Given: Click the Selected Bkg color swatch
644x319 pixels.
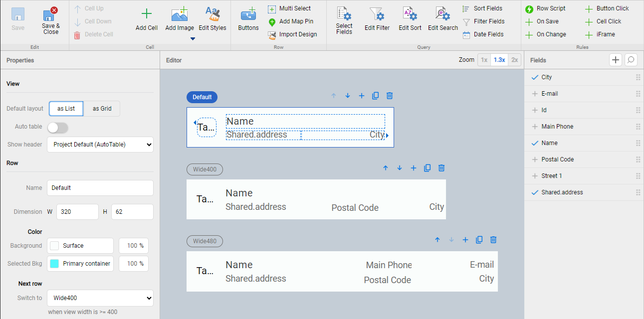Looking at the screenshot, I should (54, 264).
